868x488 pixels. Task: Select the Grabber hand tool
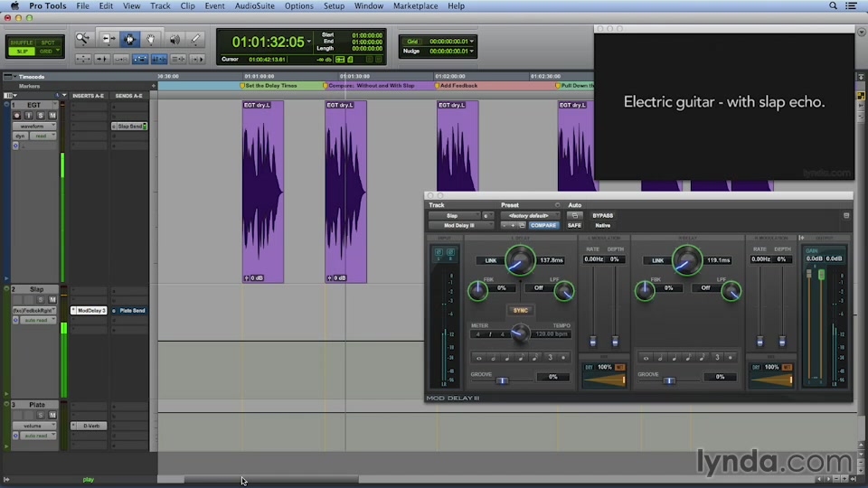pos(150,39)
